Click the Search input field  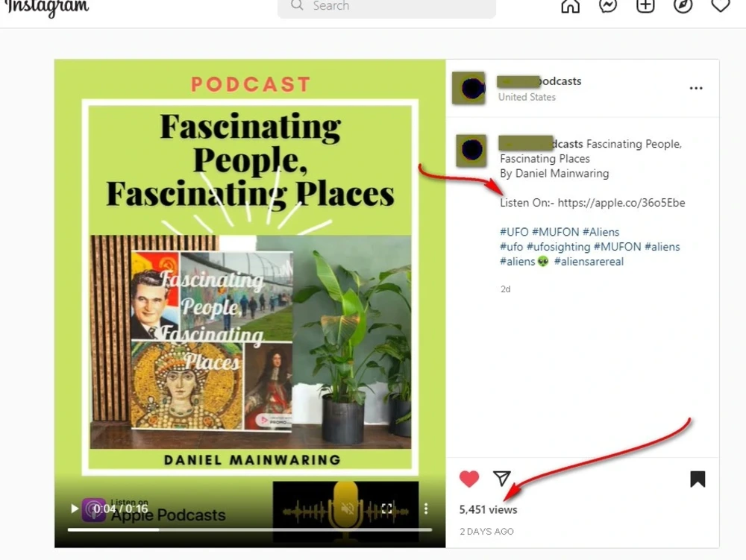click(386, 7)
